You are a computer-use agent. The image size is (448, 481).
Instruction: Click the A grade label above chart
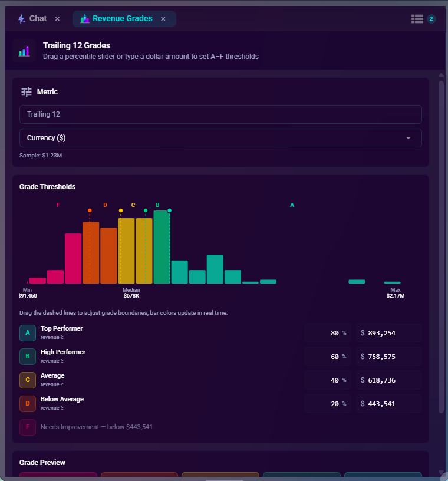[292, 205]
